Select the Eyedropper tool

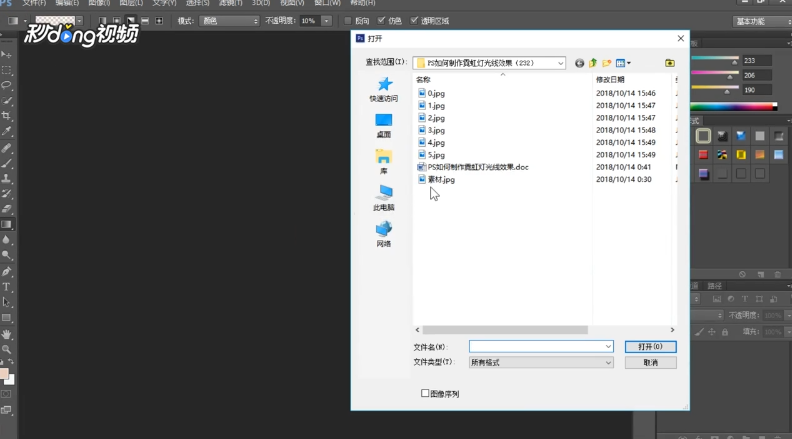7,131
